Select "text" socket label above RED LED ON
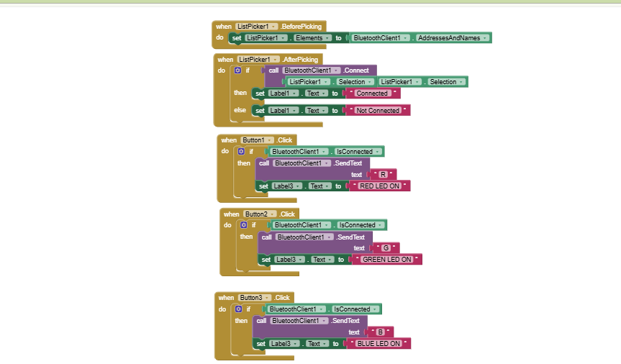Viewport: 621px width, 364px height. tap(356, 175)
